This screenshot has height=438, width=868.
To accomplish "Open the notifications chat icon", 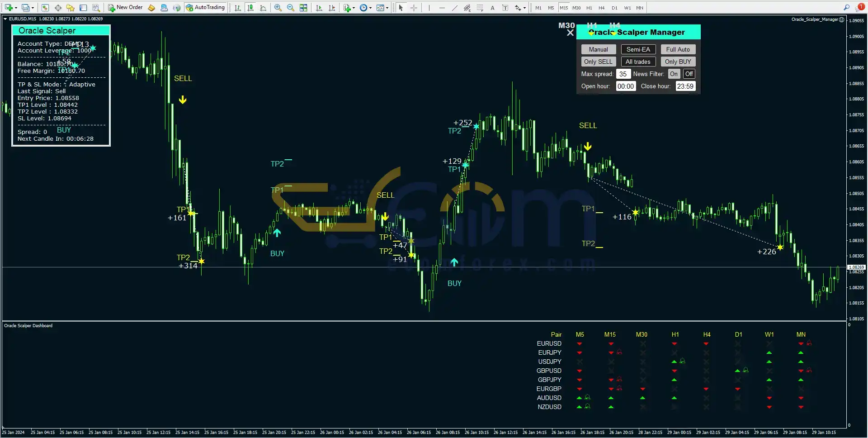I will pos(860,8).
